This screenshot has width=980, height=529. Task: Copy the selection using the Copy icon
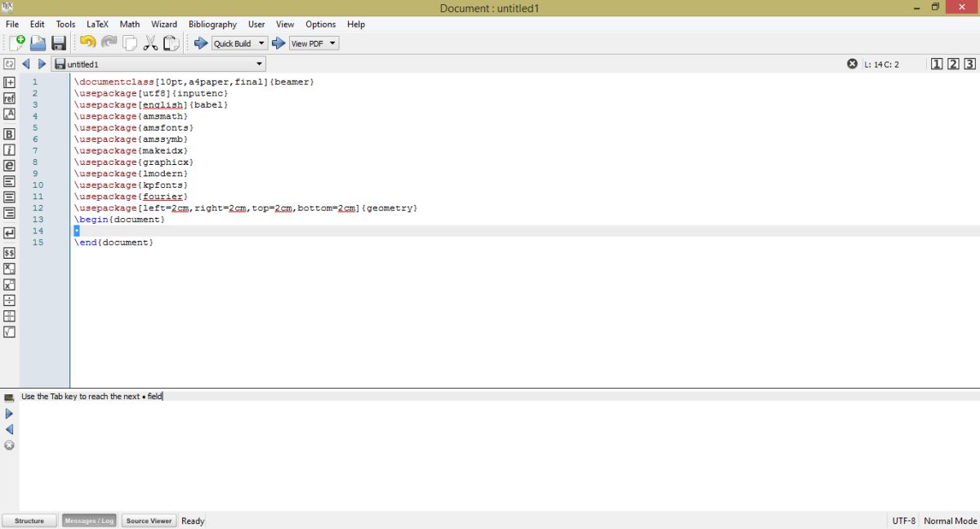[x=130, y=43]
